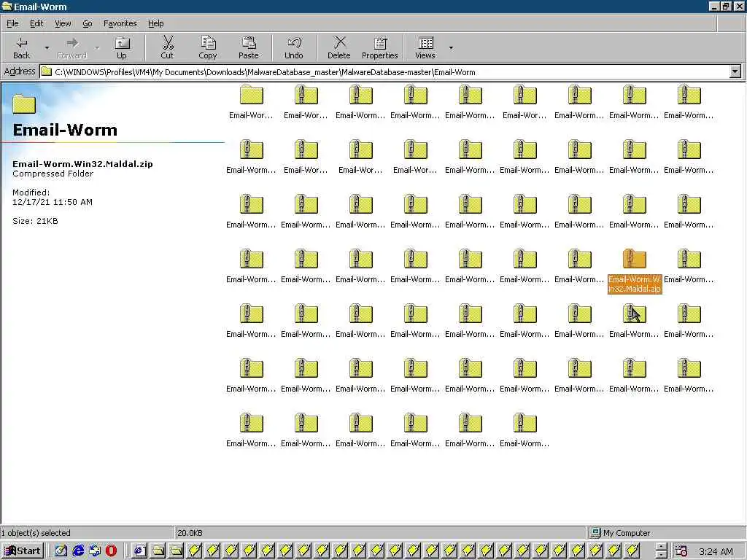Viewport: 747px width, 560px height.
Task: Click the taskbar clock showing 3:24 AM
Action: 716,551
